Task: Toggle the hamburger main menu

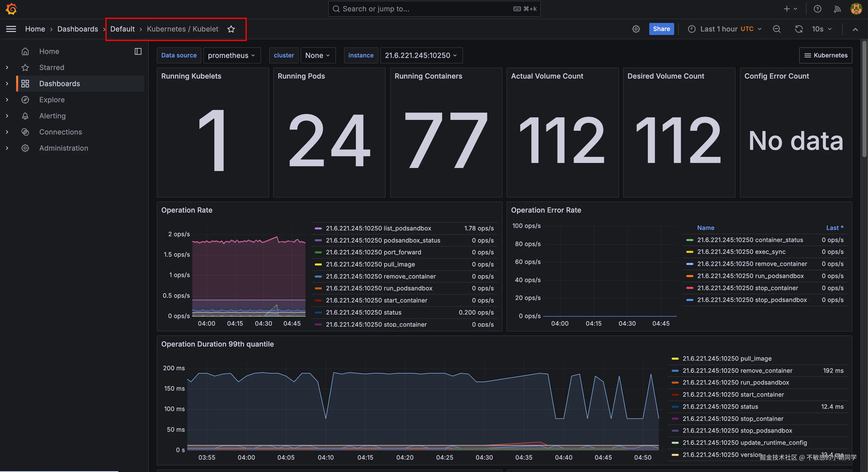Action: click(x=11, y=29)
